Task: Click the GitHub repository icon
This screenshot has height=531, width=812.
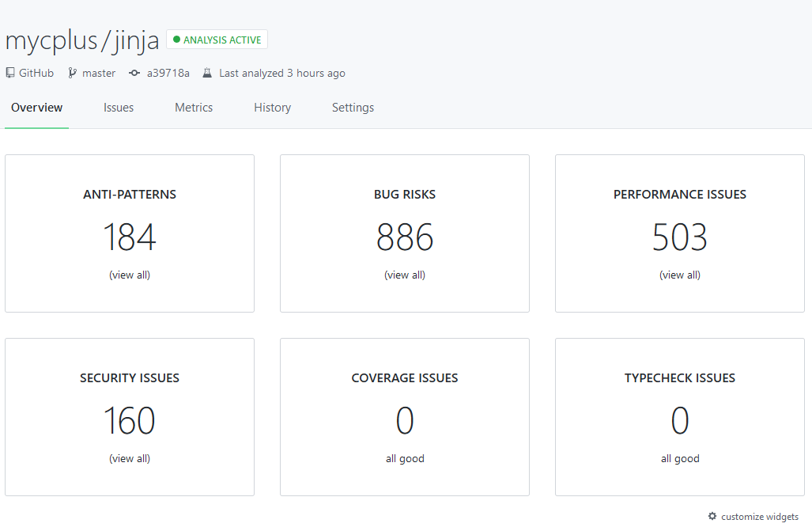Action: pyautogui.click(x=10, y=73)
